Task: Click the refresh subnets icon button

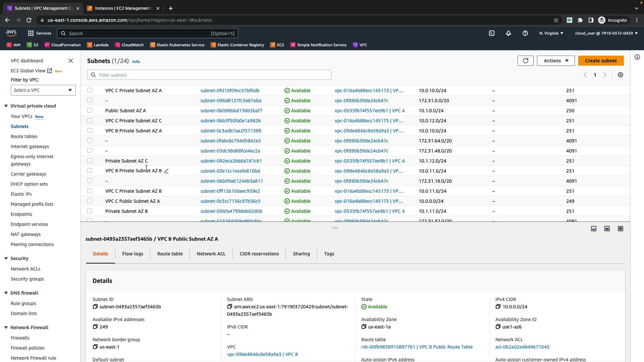Action: (525, 61)
